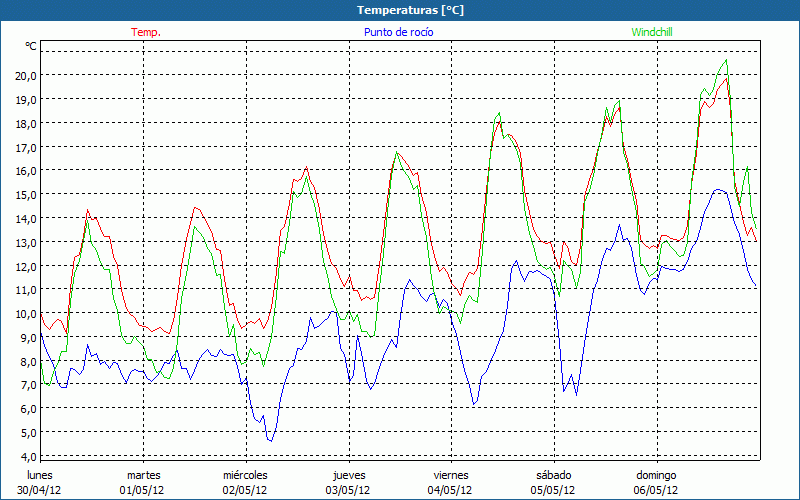Click the sábado day label
This screenshot has height=500, width=800.
point(554,475)
